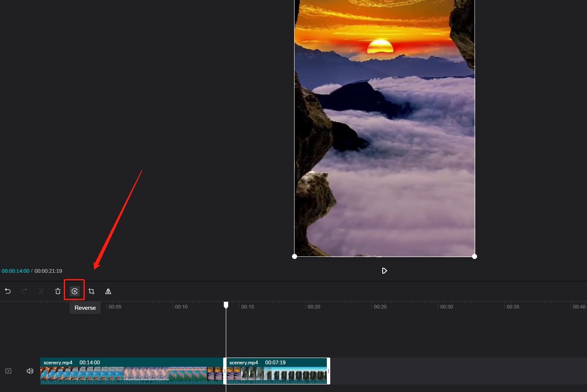The width and height of the screenshot is (587, 392).
Task: Click the 00:20 timeline ruler mark
Action: pyautogui.click(x=314, y=307)
